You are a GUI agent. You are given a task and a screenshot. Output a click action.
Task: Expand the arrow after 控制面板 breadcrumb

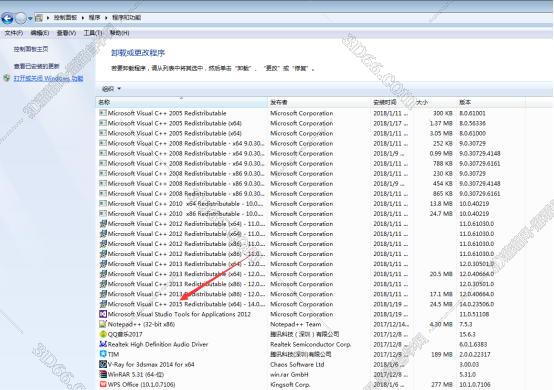click(83, 18)
